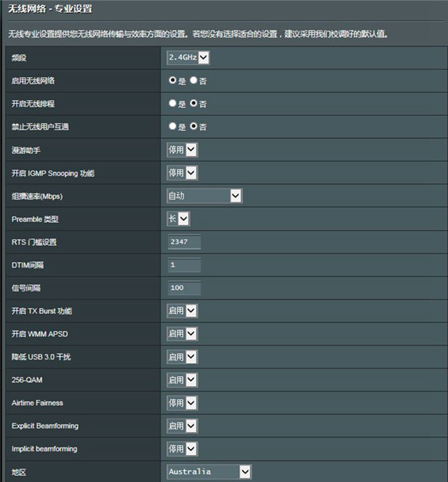Screen dimensions: 448x482
Task: Change the Preamble 类型 dropdown
Action: pyautogui.click(x=178, y=218)
